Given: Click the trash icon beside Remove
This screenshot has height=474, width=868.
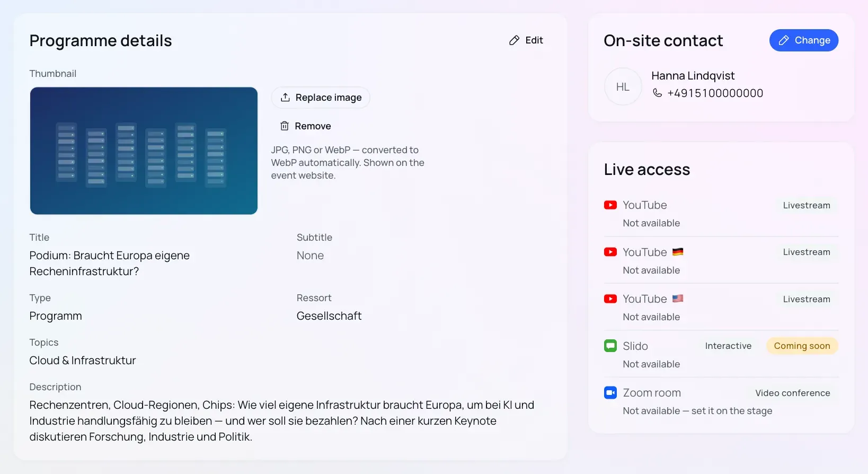Looking at the screenshot, I should pyautogui.click(x=285, y=126).
